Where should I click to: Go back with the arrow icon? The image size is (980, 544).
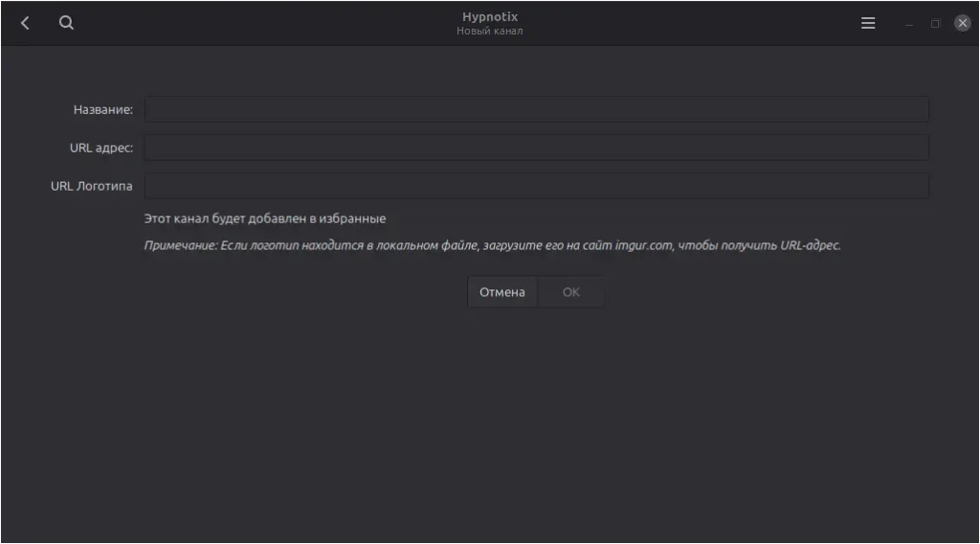point(25,23)
